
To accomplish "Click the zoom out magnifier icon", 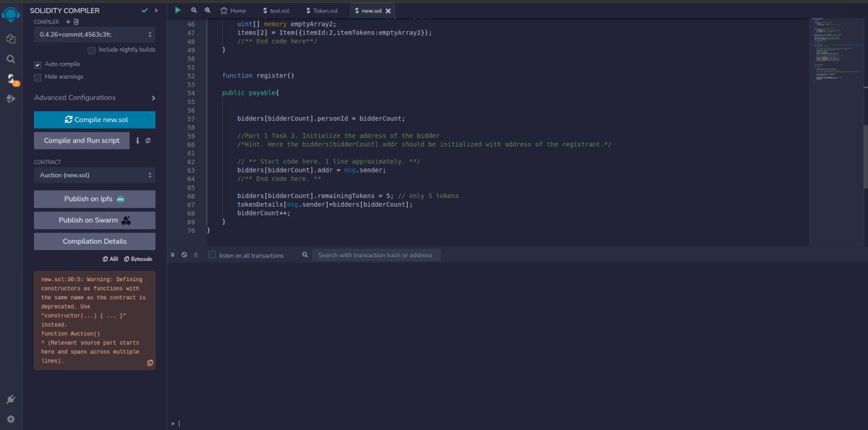I will click(194, 10).
